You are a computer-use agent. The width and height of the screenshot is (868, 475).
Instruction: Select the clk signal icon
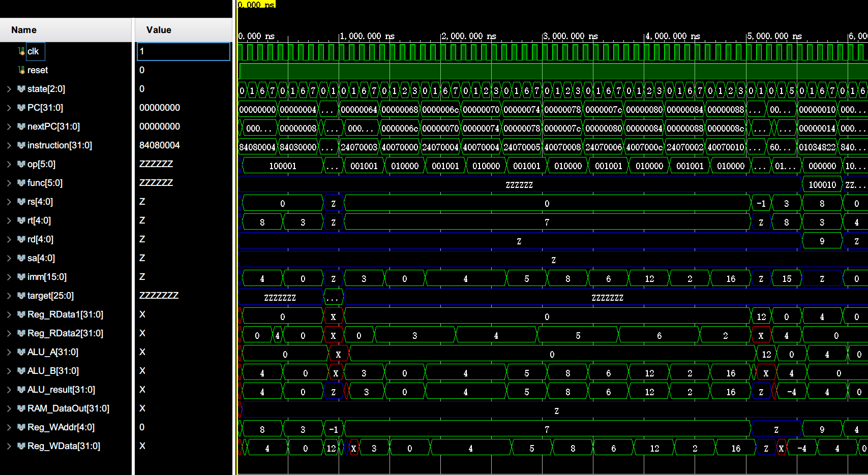coord(21,51)
